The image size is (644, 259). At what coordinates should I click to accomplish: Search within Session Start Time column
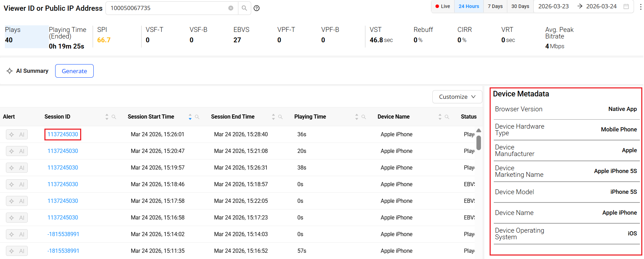[x=197, y=117]
